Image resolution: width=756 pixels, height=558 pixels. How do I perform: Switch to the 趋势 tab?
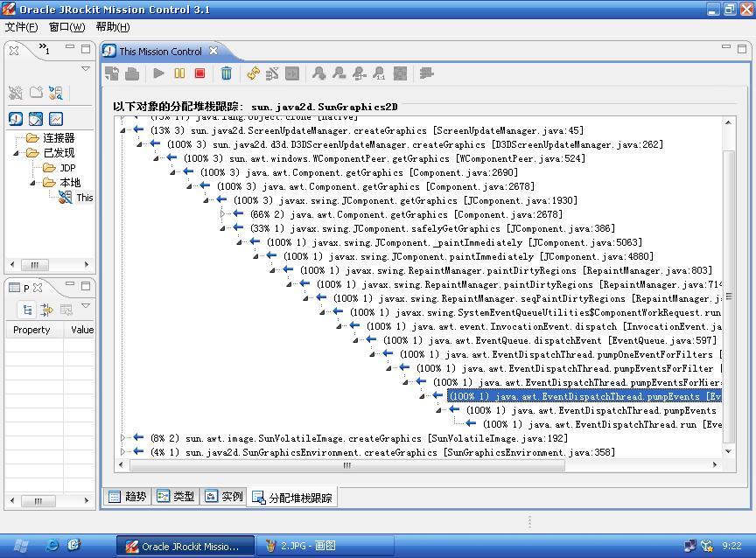click(129, 496)
